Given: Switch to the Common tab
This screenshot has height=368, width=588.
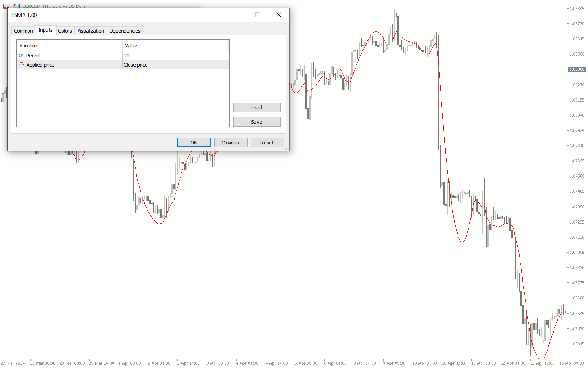Looking at the screenshot, I should click(x=23, y=31).
